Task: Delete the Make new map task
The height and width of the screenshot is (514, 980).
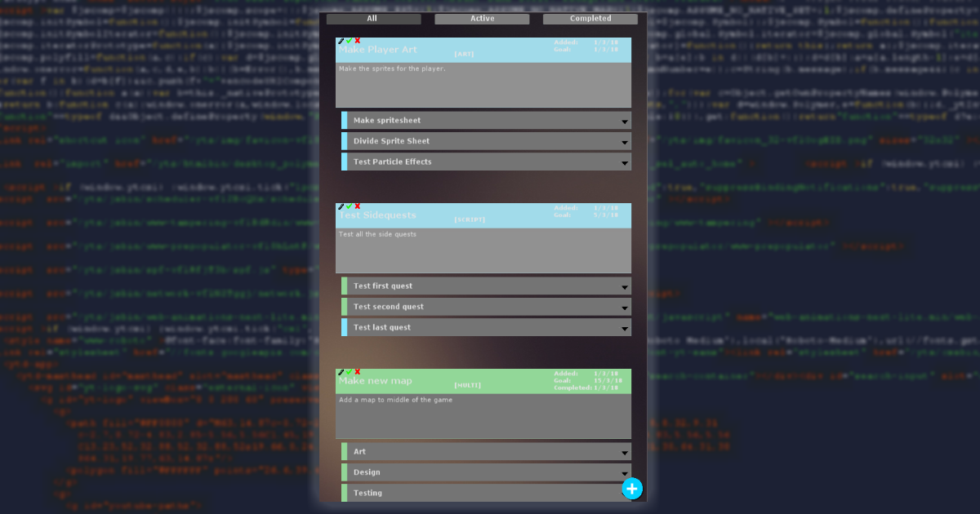Action: pos(358,372)
